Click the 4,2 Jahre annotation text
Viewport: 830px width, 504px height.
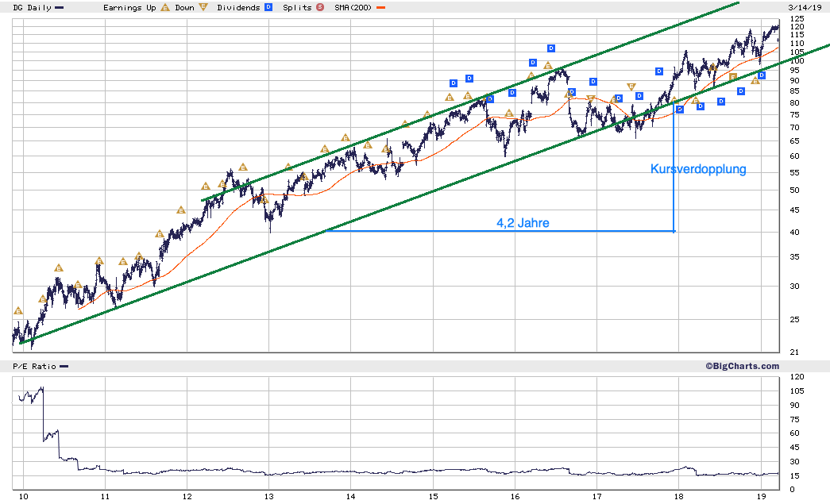(523, 223)
